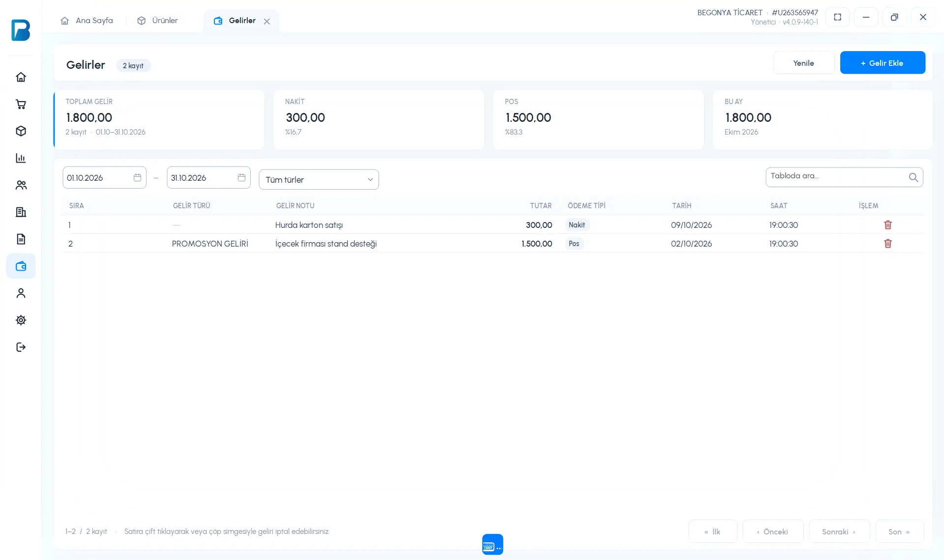Click the Gelir Ekle button
The width and height of the screenshot is (944, 560).
point(883,63)
